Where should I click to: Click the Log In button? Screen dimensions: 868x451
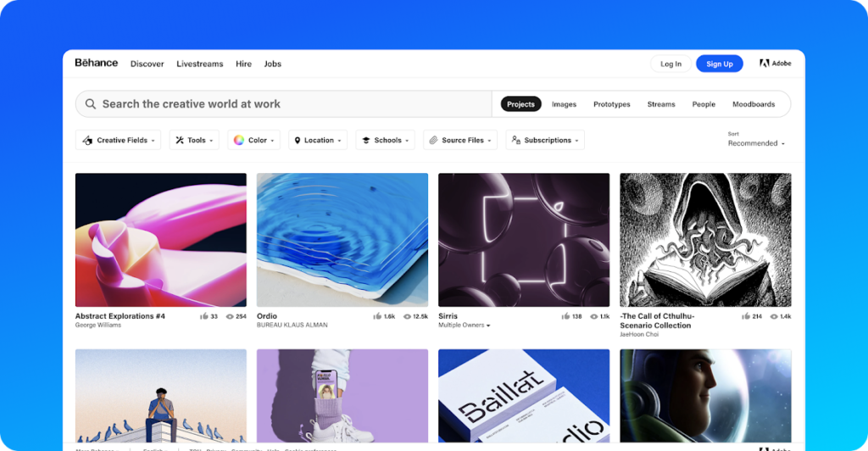pos(671,64)
